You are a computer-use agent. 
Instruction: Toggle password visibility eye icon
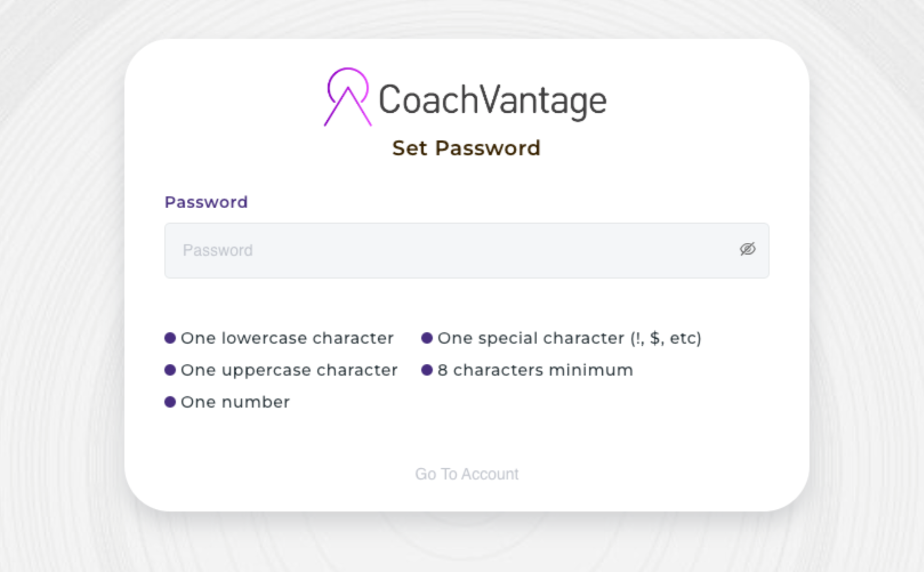[748, 249]
